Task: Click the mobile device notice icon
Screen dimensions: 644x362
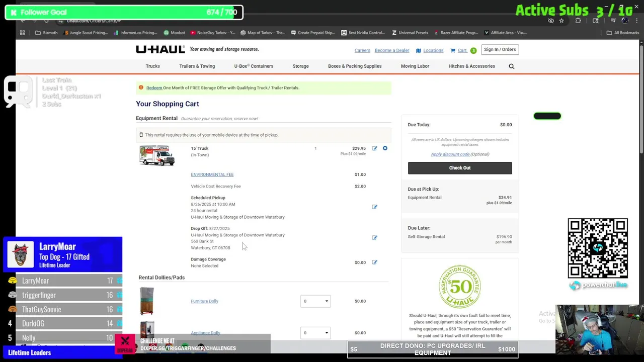Action: 141,135
